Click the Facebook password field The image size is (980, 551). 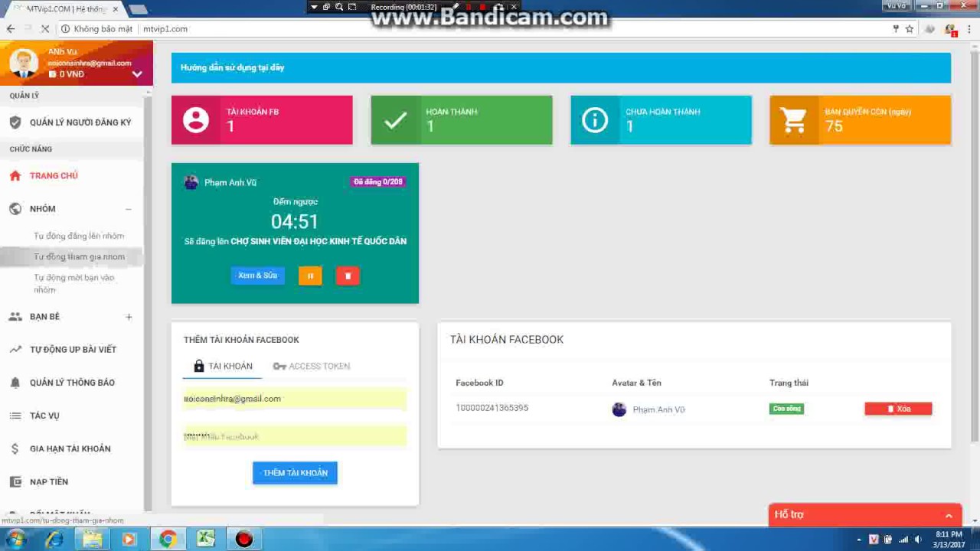(x=295, y=436)
